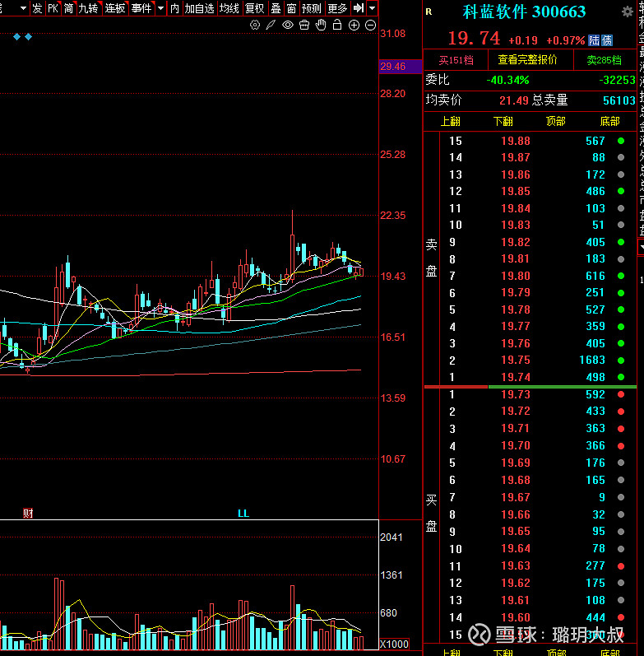Click the 债 tag badge
Viewport: 644px width, 656px height.
pyautogui.click(x=607, y=40)
